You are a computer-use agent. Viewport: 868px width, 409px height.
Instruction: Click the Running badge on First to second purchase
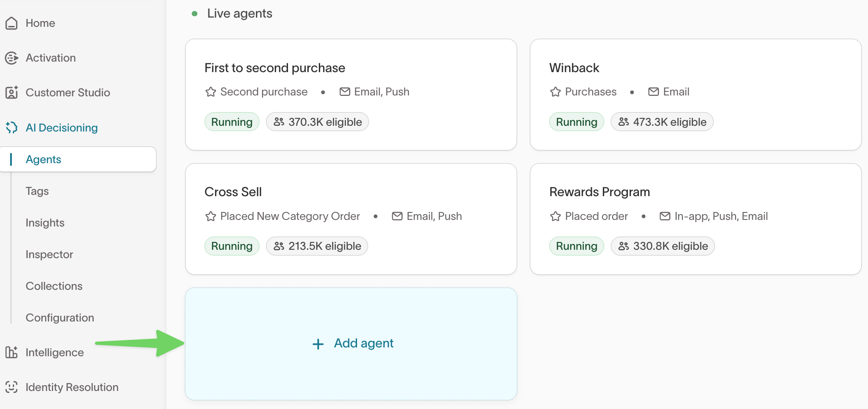point(232,121)
